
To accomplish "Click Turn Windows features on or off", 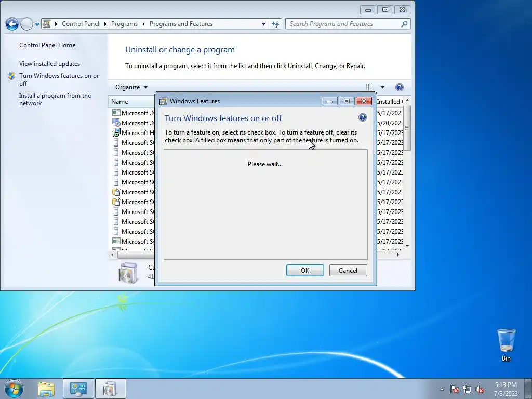I will click(x=59, y=79).
